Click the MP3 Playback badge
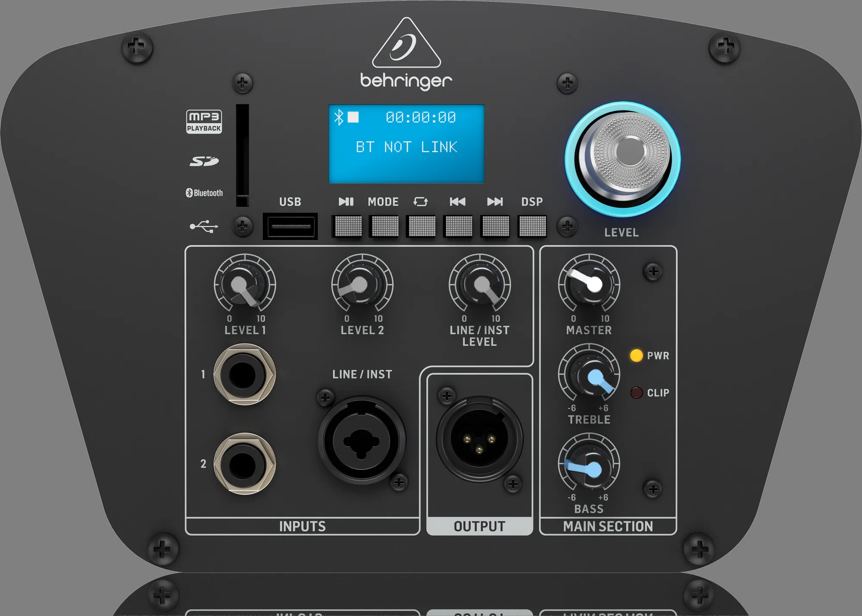The image size is (862, 616). point(204,122)
